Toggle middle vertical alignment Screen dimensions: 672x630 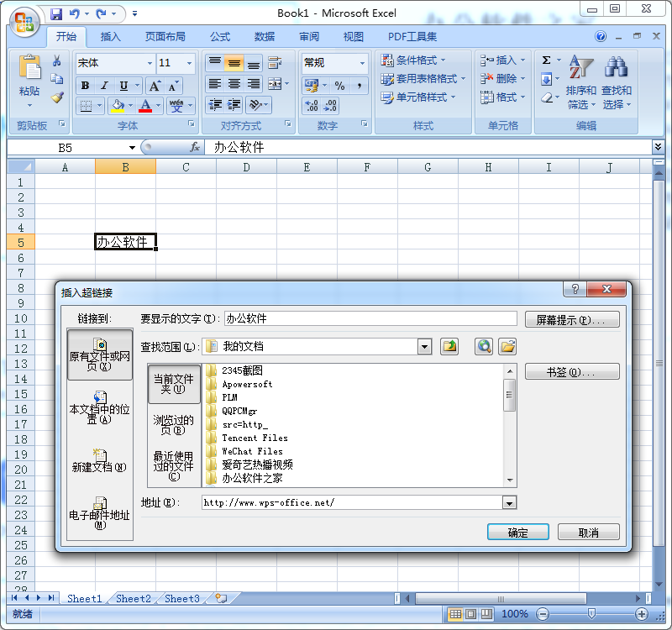(x=234, y=63)
